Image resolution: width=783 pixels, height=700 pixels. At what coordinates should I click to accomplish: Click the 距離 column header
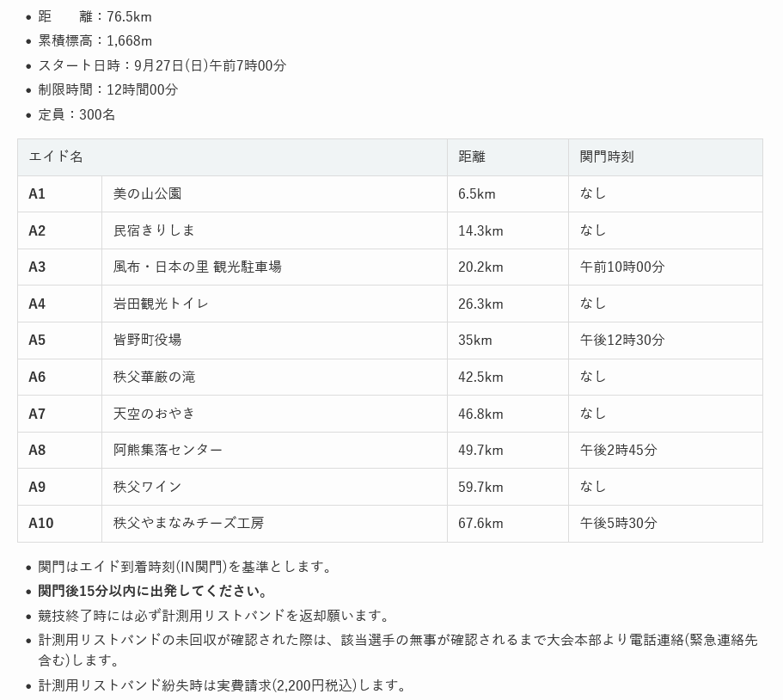coord(472,157)
